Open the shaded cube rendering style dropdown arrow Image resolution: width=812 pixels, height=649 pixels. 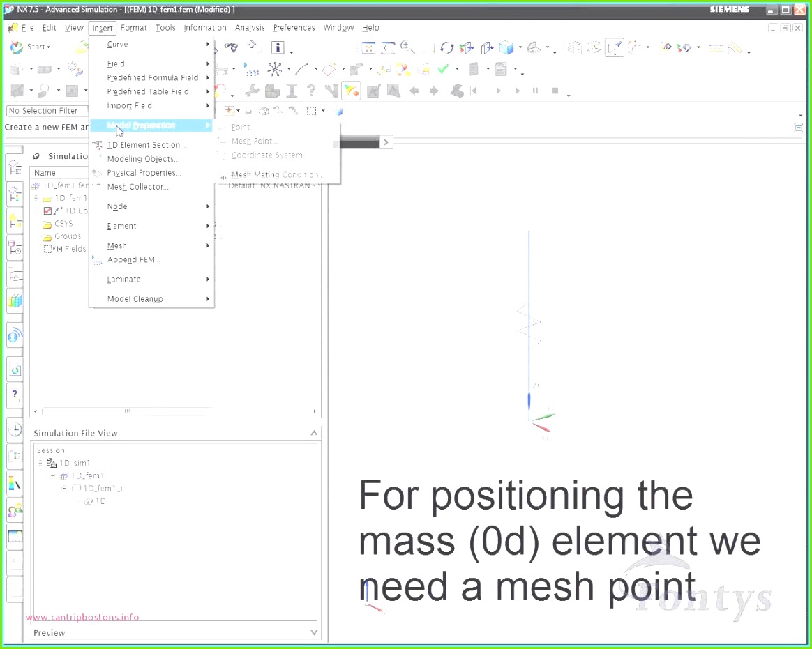click(520, 48)
